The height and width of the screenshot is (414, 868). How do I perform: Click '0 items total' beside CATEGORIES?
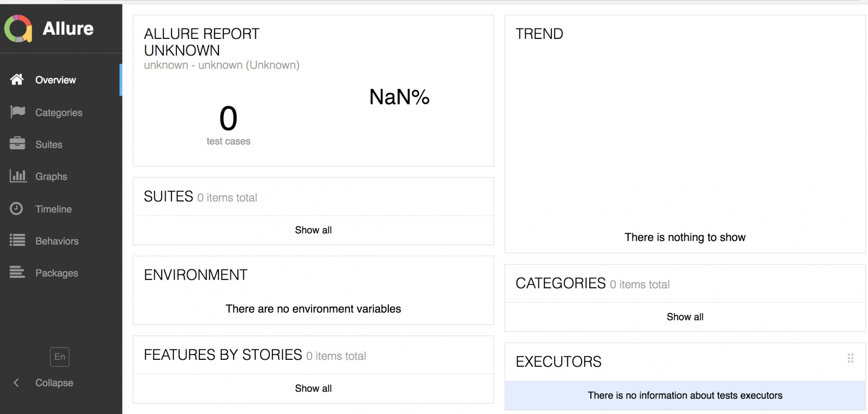click(x=640, y=284)
